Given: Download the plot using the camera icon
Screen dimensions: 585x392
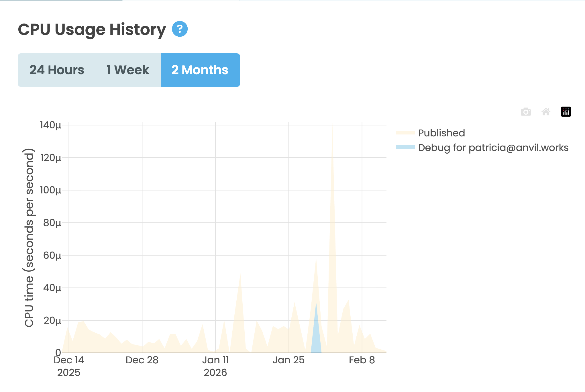Looking at the screenshot, I should (526, 112).
